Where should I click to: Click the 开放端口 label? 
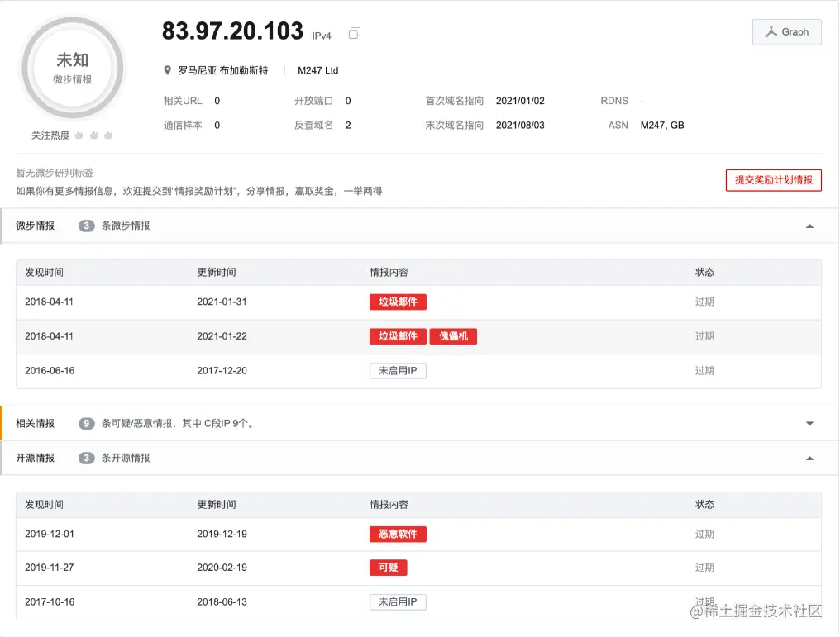point(314,101)
